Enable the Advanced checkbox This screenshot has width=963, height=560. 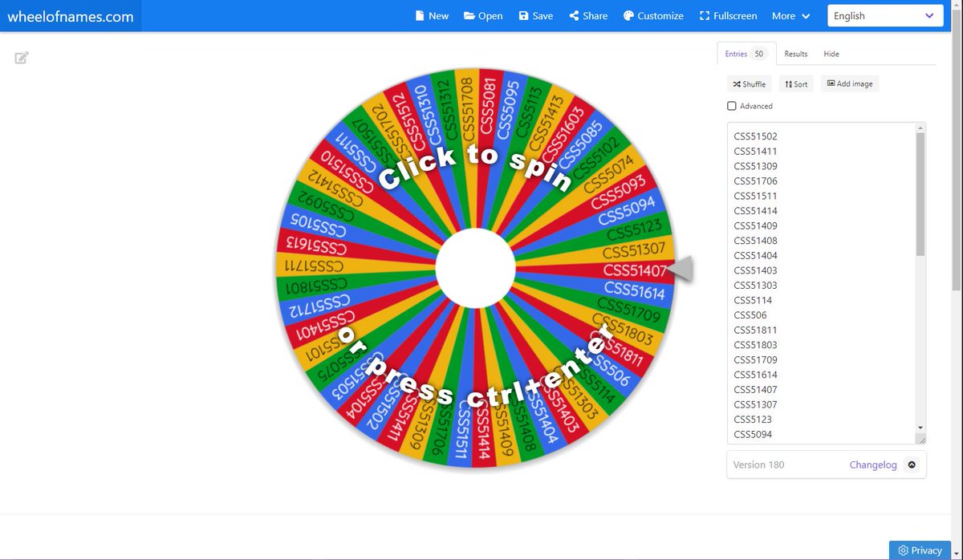732,106
